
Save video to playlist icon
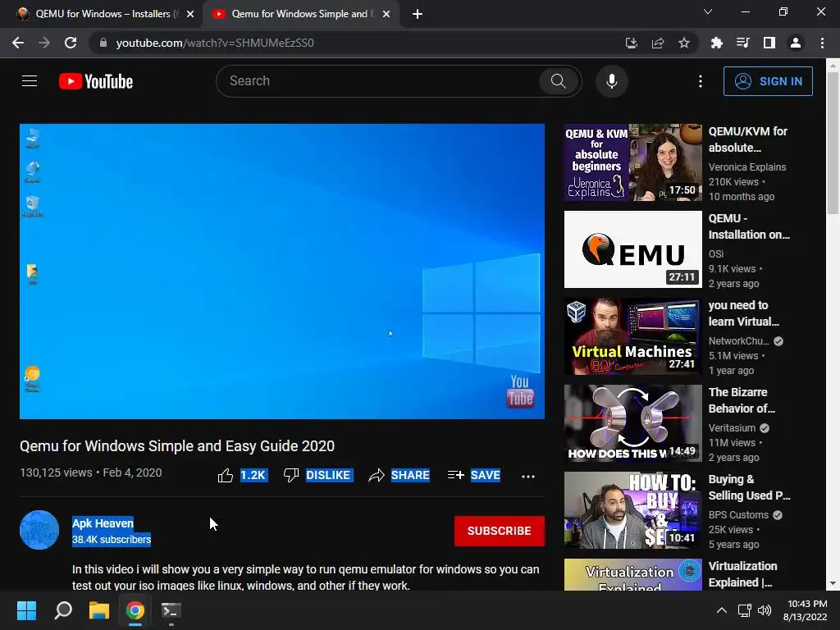[455, 475]
